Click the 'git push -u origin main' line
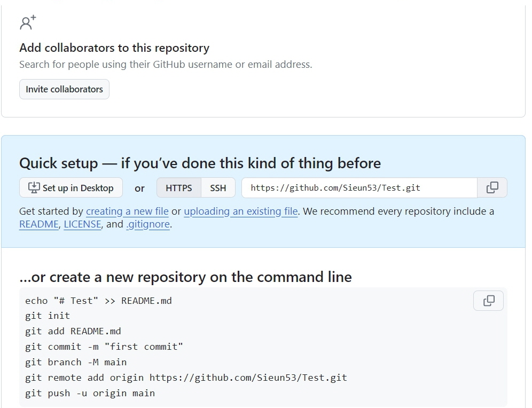The width and height of the screenshot is (532, 408). [90, 393]
